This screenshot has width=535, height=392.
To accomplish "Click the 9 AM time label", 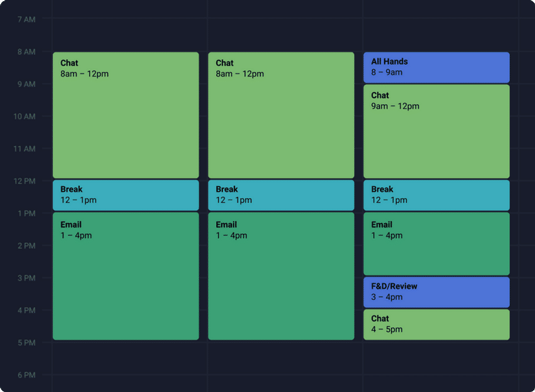I will [26, 84].
